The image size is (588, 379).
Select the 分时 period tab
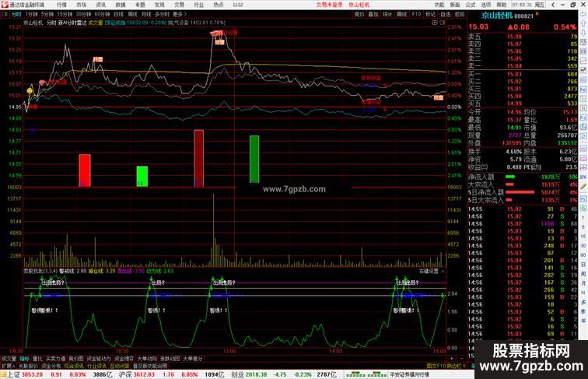16,14
